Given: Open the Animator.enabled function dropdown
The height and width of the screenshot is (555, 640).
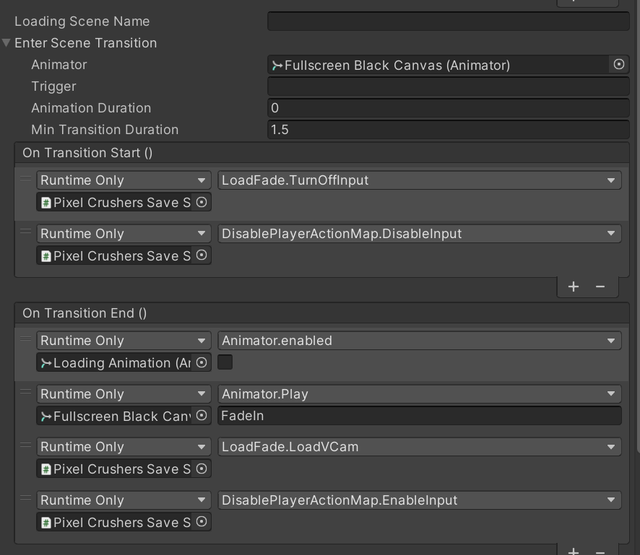Looking at the screenshot, I should [420, 341].
